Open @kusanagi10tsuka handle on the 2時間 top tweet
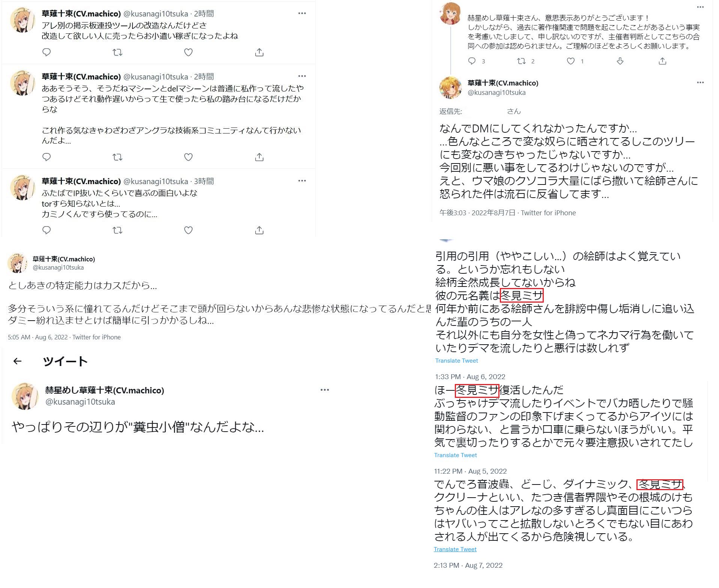The height and width of the screenshot is (588, 719). (156, 14)
